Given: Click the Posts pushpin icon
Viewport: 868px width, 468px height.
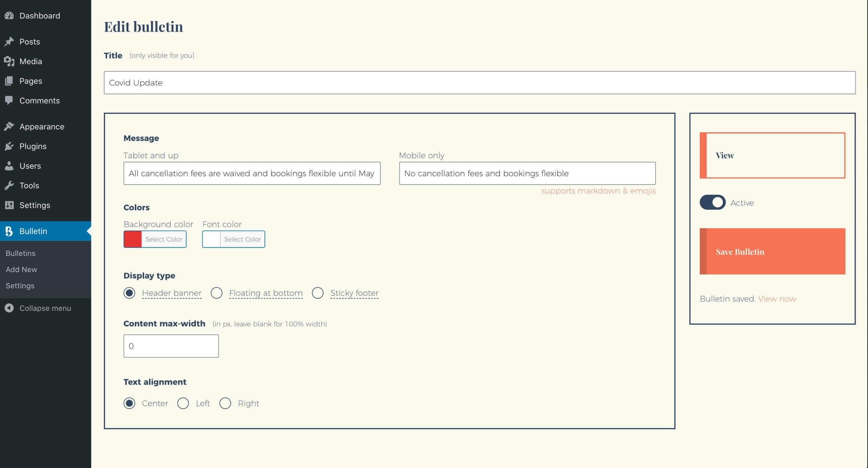Looking at the screenshot, I should click(9, 42).
